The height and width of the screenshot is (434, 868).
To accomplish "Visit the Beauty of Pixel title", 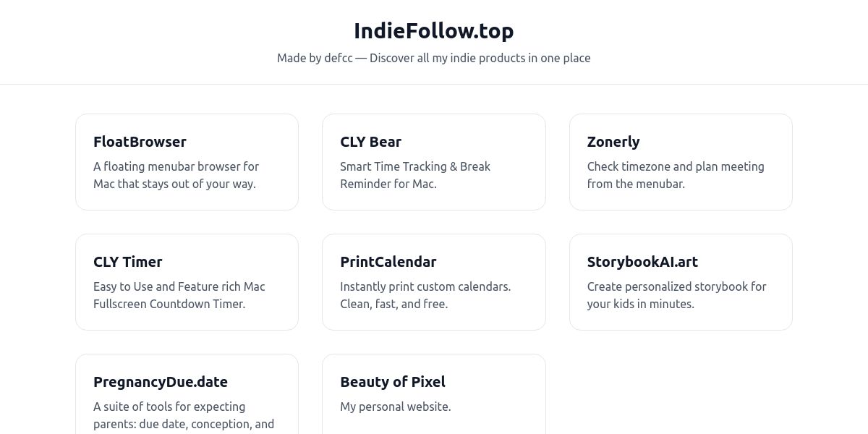I will click(393, 382).
